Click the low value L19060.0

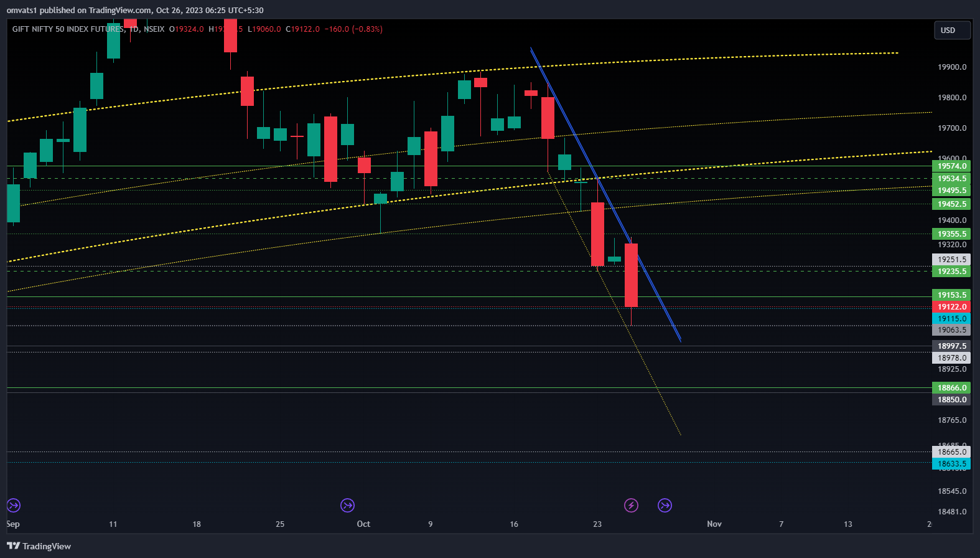tap(264, 29)
